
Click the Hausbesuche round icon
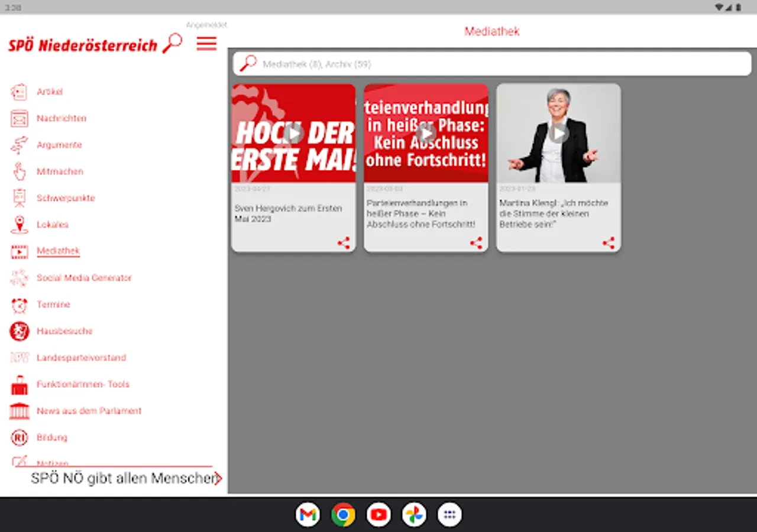[19, 331]
